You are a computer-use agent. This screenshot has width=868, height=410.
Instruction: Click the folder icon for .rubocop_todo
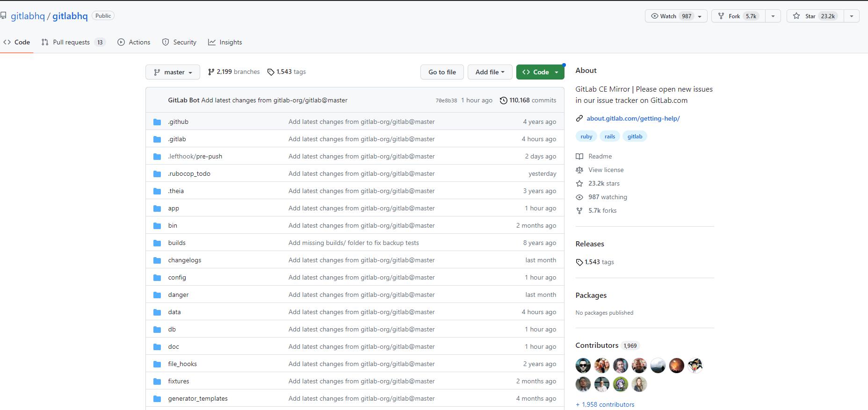click(157, 174)
